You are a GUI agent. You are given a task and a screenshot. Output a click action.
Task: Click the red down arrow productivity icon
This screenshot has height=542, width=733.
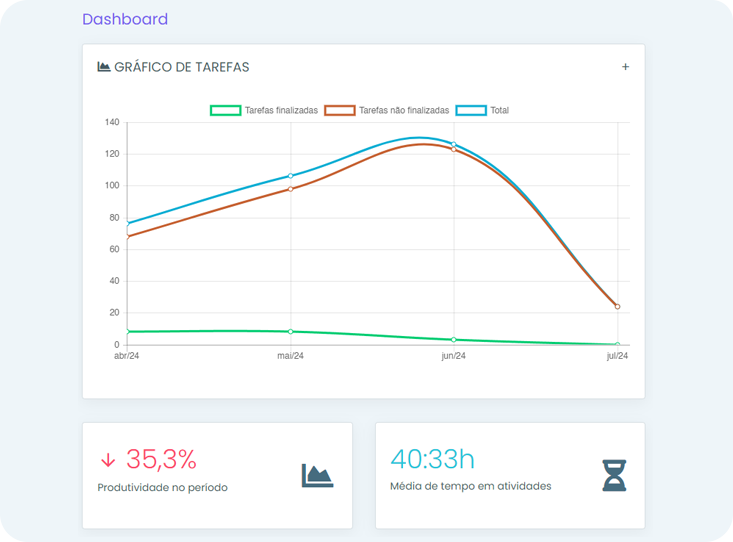pos(108,460)
